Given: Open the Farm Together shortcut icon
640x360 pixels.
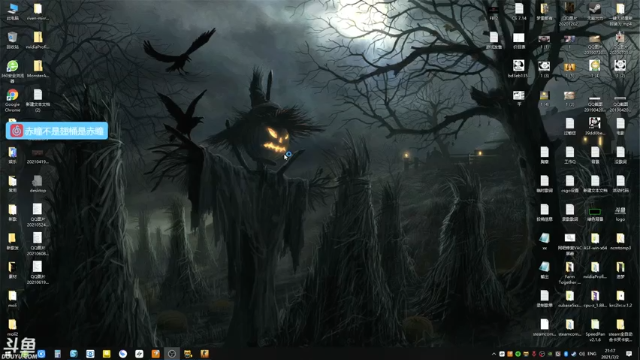Looking at the screenshot, I should [x=570, y=273].
